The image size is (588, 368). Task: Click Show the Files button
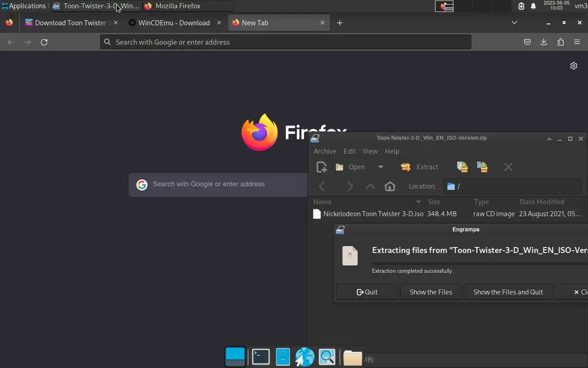(431, 292)
